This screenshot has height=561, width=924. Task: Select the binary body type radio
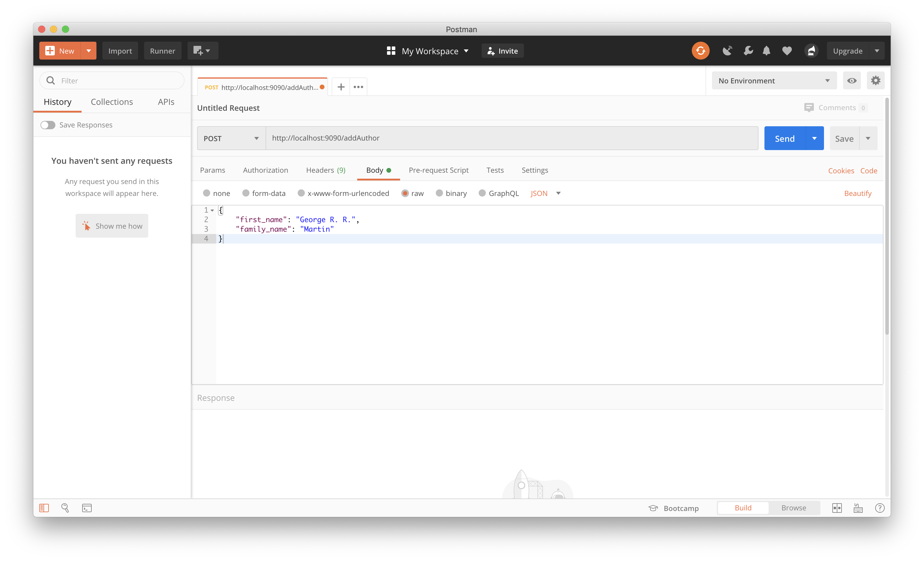439,193
